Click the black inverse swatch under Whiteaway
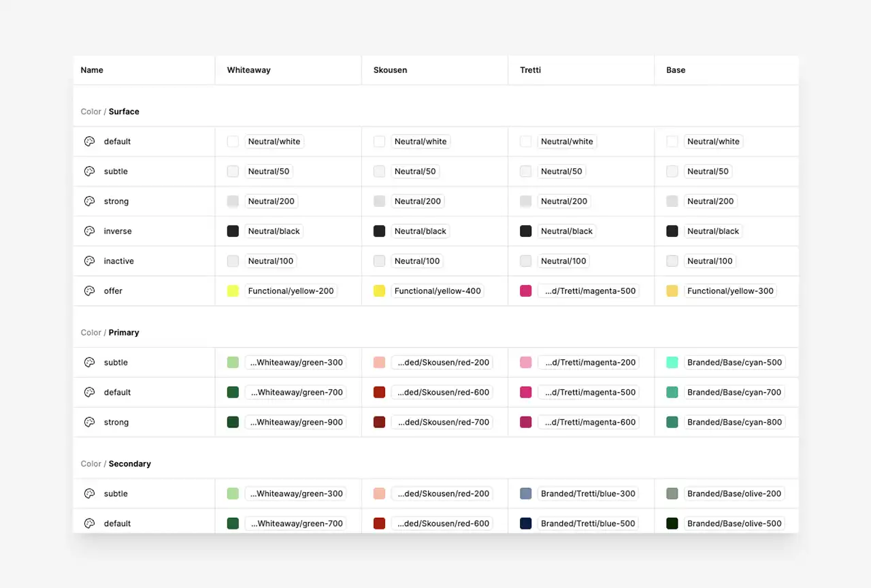Image resolution: width=871 pixels, height=588 pixels. click(233, 231)
